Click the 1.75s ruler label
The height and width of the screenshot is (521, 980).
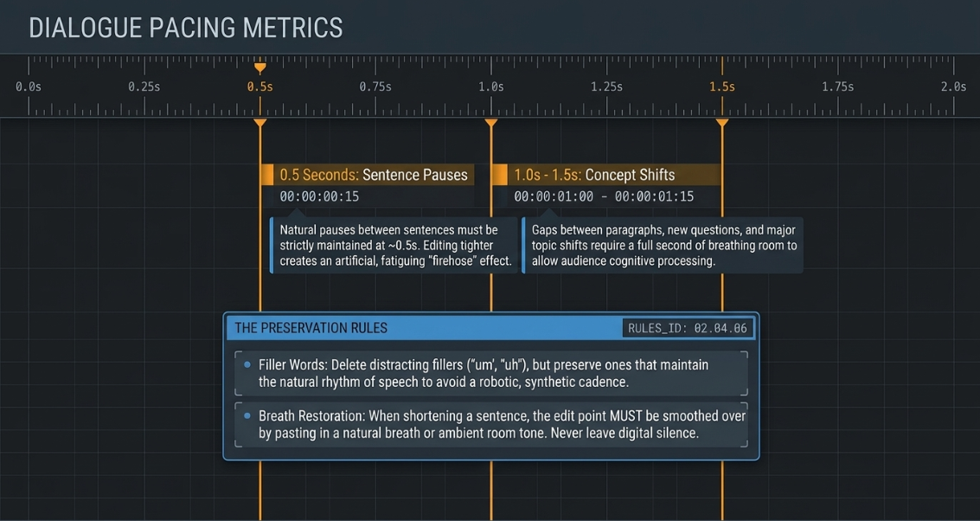[x=838, y=87]
